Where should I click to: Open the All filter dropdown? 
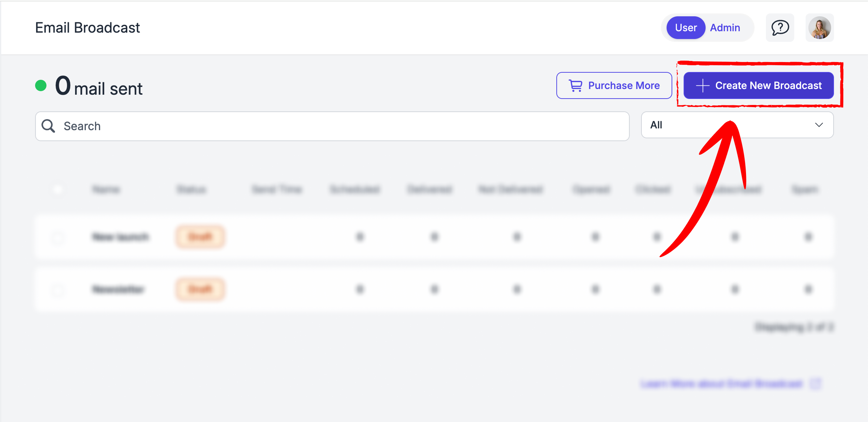[x=737, y=125]
